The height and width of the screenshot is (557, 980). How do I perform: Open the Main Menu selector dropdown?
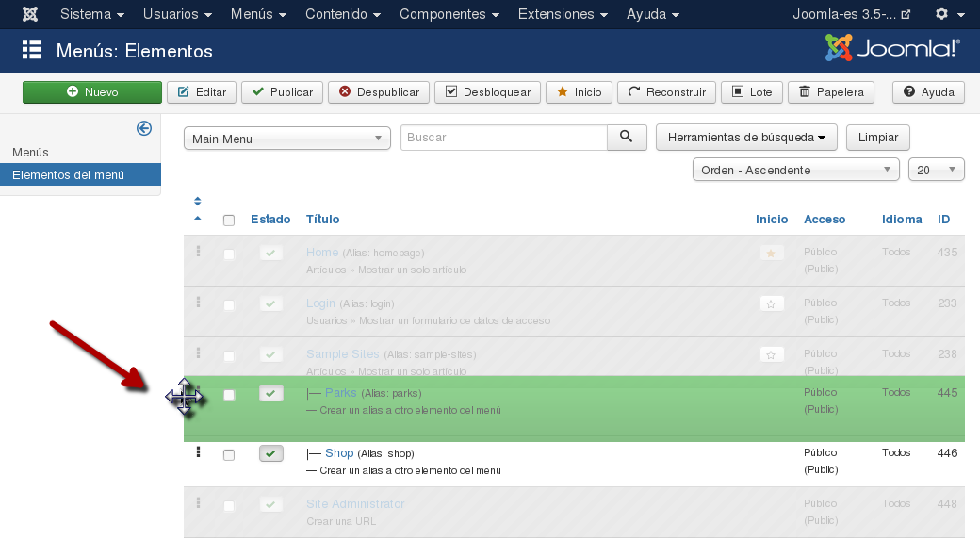(286, 139)
